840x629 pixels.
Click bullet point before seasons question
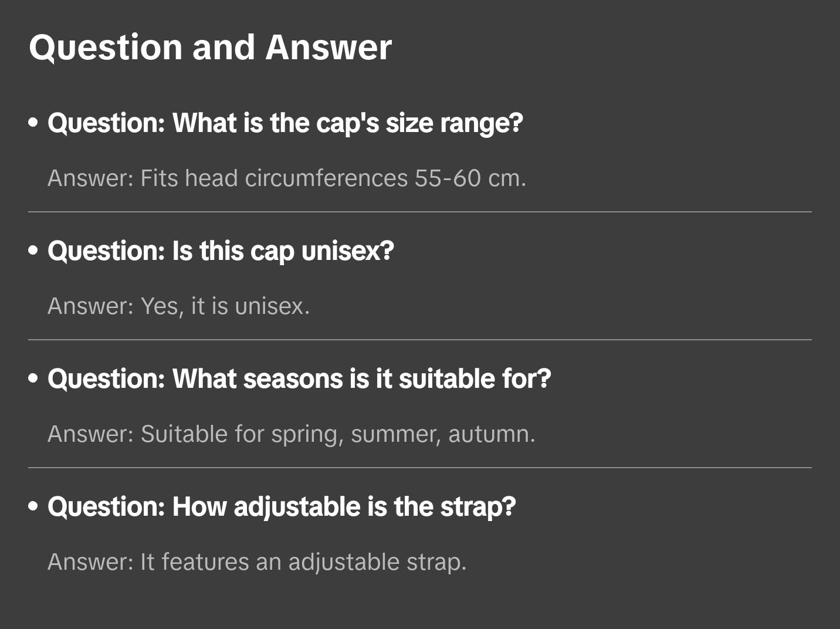click(x=33, y=379)
